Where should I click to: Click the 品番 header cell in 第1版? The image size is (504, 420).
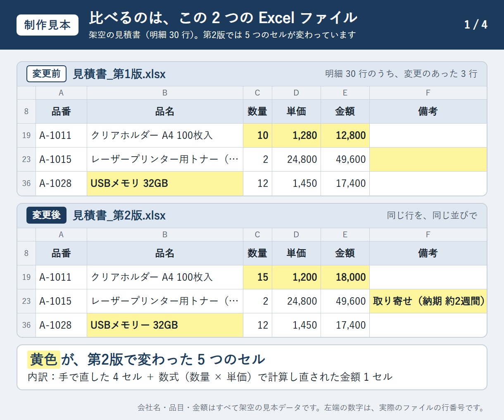(x=61, y=112)
